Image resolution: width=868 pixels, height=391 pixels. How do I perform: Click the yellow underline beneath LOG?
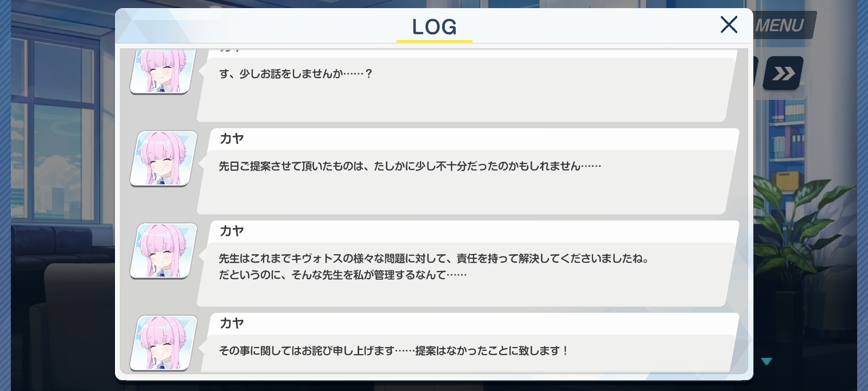[435, 41]
